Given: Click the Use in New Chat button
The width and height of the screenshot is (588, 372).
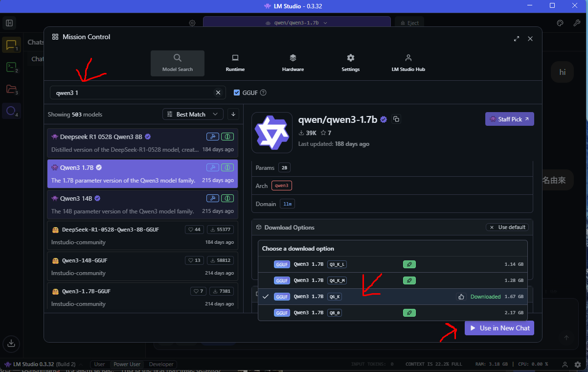Looking at the screenshot, I should click(x=499, y=328).
